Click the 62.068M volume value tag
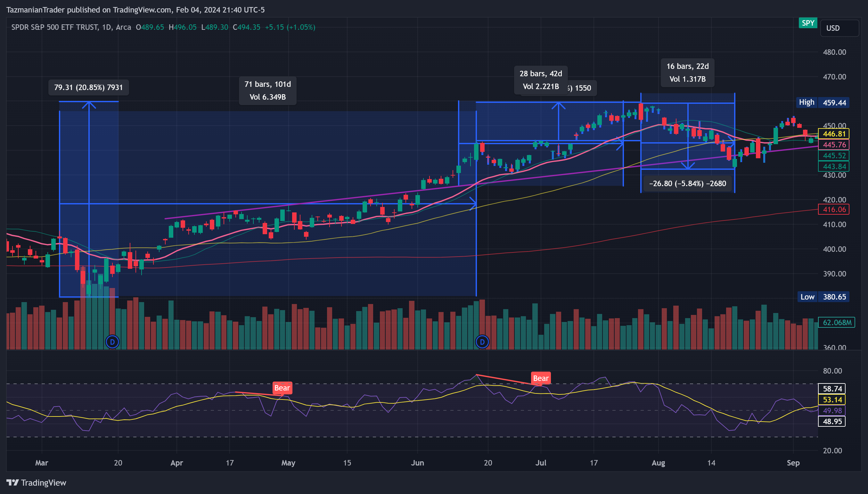Image resolution: width=868 pixels, height=494 pixels. coord(837,322)
